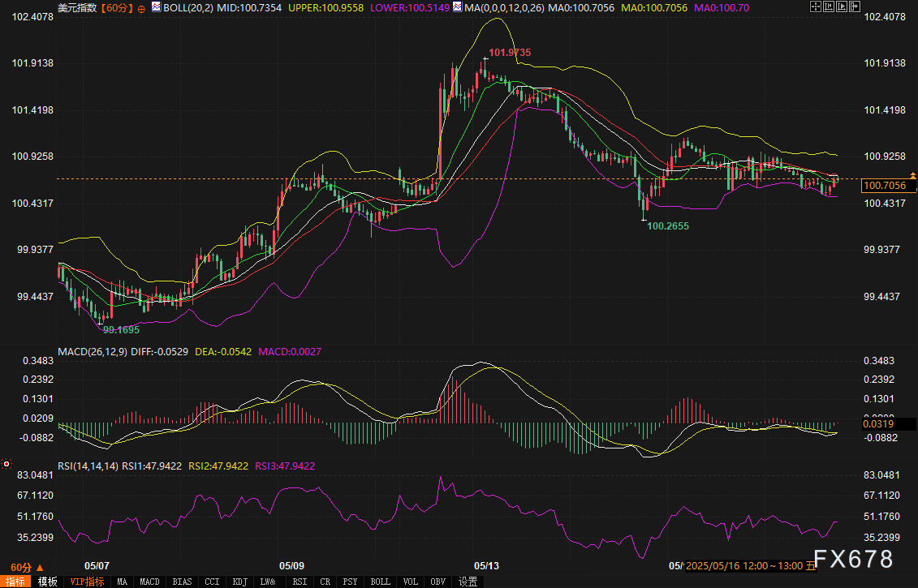Image resolution: width=918 pixels, height=588 pixels.
Task: Click the red dot icon beside RSI panel
Action: [x=6, y=464]
